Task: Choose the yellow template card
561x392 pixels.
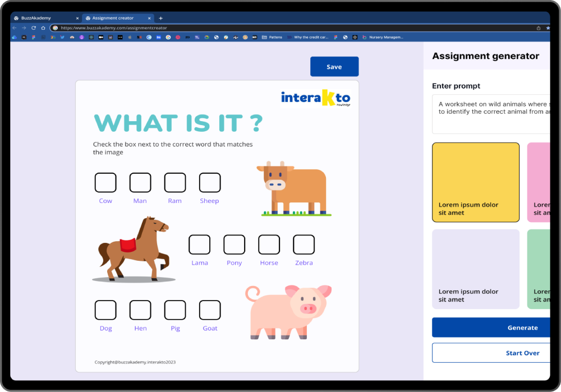Action: [x=476, y=182]
